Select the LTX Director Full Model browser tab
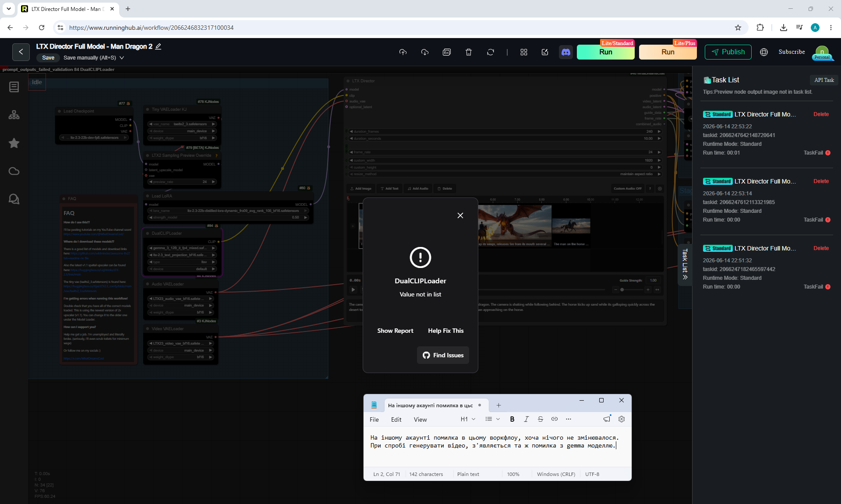This screenshot has width=841, height=504. point(68,9)
